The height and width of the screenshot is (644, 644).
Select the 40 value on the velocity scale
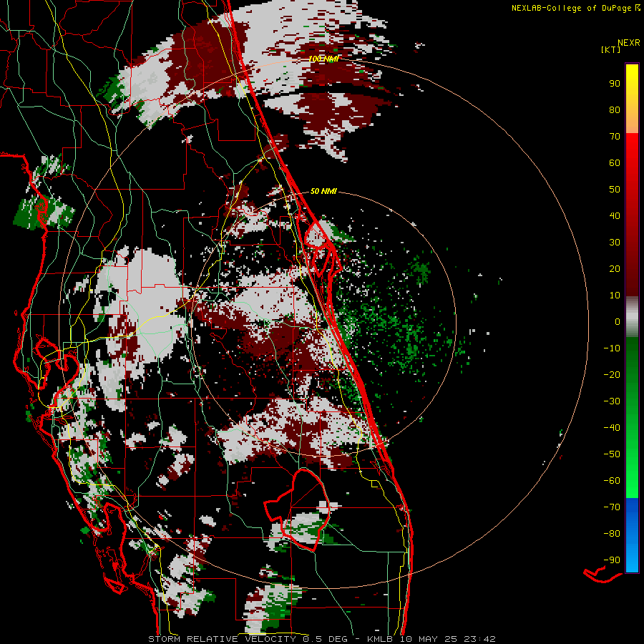click(615, 215)
